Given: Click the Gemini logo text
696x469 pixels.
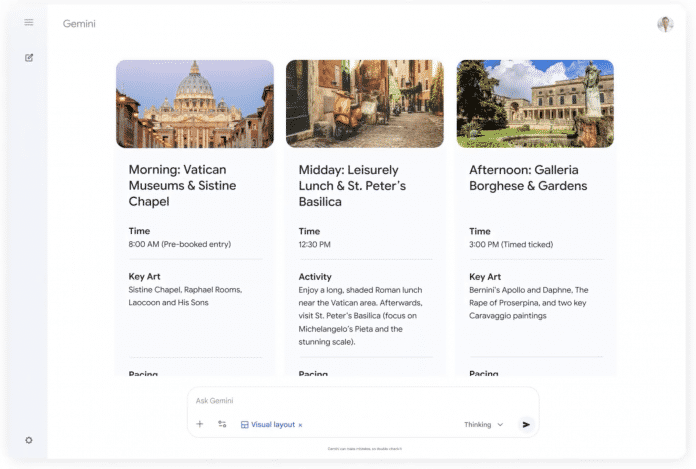Looking at the screenshot, I should [x=79, y=24].
